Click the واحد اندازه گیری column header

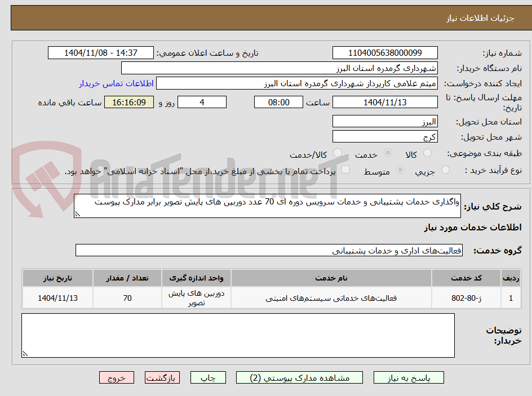pyautogui.click(x=197, y=278)
